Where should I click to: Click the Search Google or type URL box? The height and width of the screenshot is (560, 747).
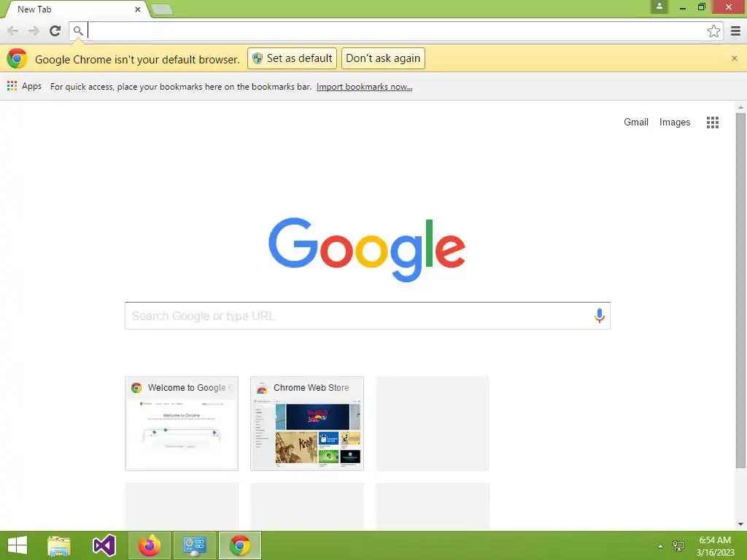(x=368, y=316)
